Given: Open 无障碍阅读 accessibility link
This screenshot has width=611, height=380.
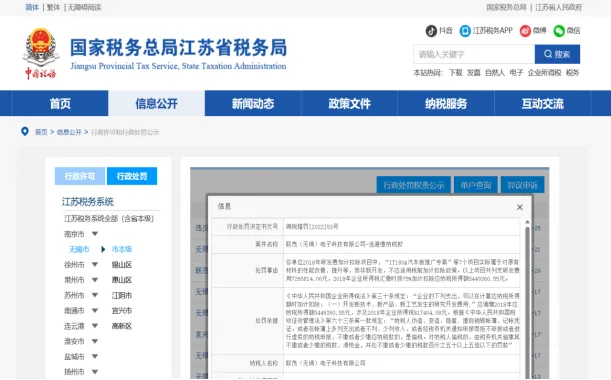Looking at the screenshot, I should (85, 7).
